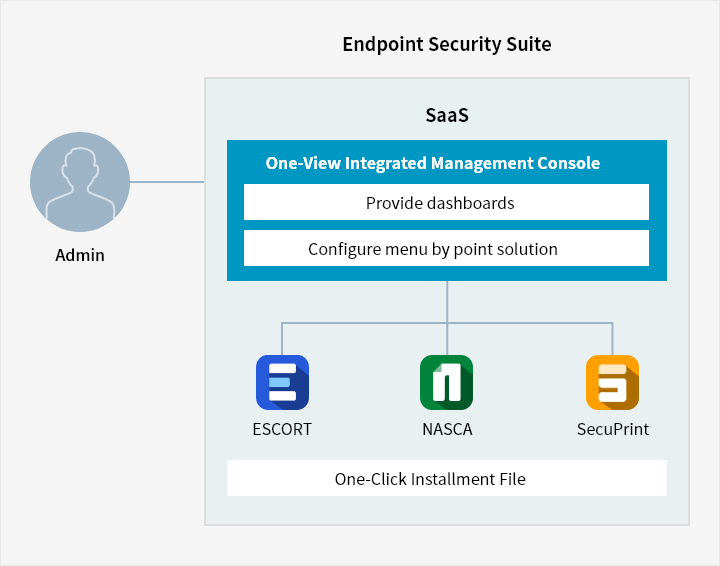Click the SecuPrint text label
Screen dimensions: 720x566
pos(613,429)
